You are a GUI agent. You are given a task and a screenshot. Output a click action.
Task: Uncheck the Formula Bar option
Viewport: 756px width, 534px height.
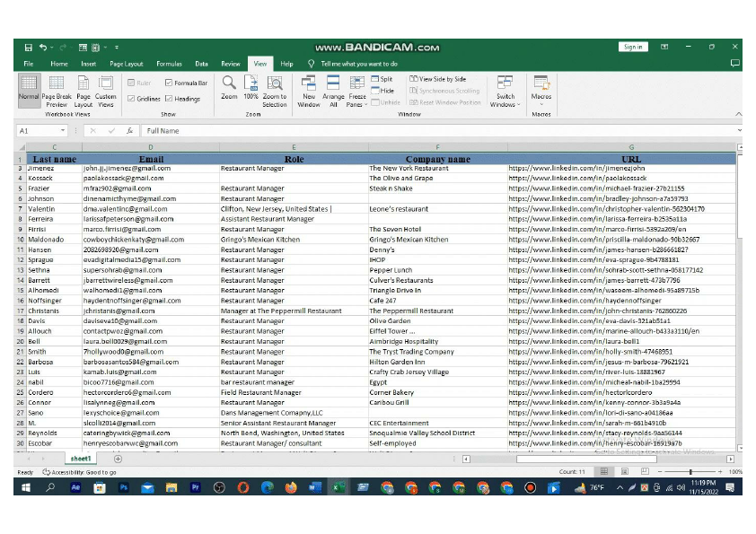(x=171, y=82)
